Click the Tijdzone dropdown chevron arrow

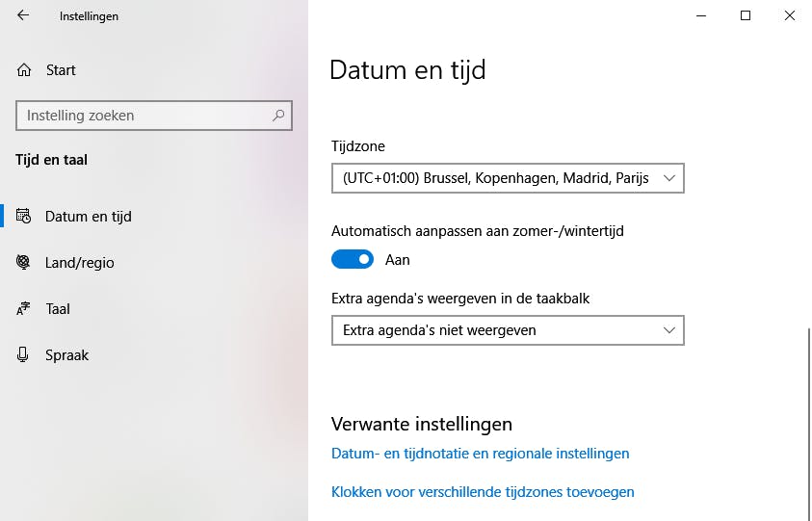pos(671,179)
